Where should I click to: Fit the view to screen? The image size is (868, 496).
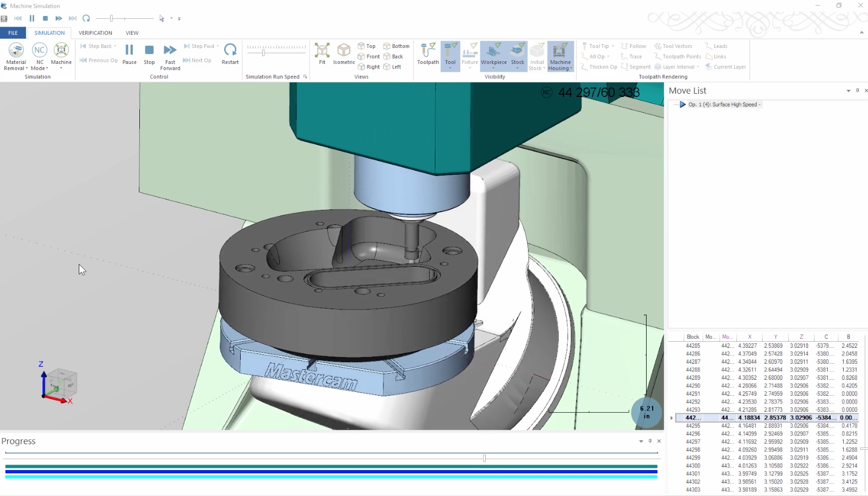click(x=322, y=54)
